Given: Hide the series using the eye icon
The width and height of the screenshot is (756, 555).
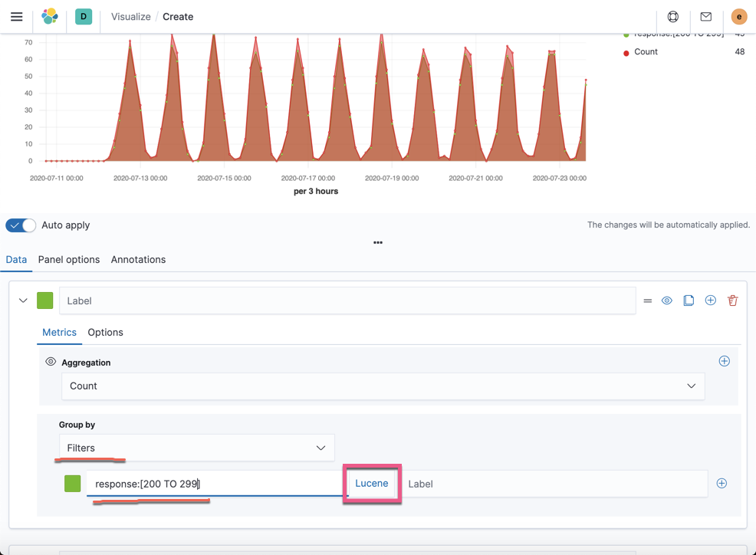Looking at the screenshot, I should pos(667,300).
